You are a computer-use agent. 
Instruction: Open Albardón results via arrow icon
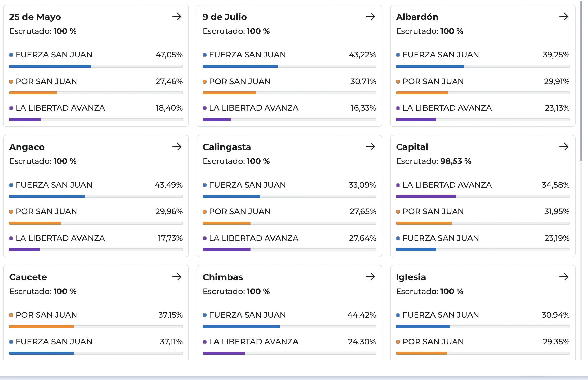(564, 17)
